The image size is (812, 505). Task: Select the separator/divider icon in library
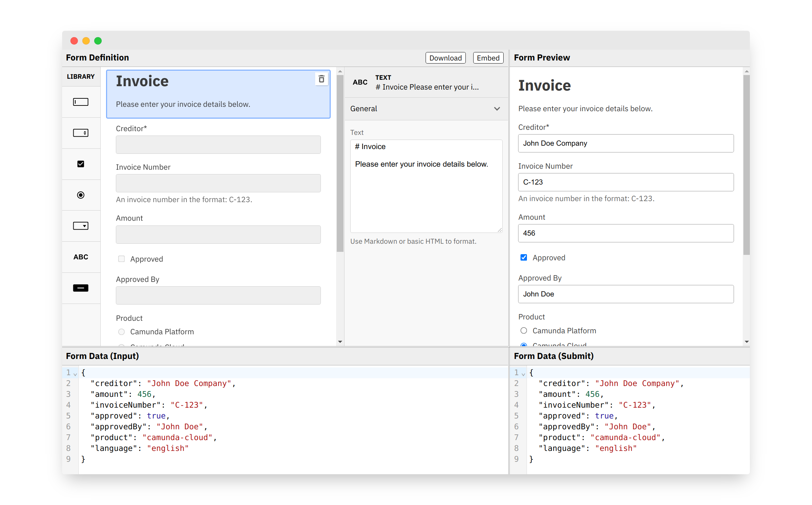(80, 288)
